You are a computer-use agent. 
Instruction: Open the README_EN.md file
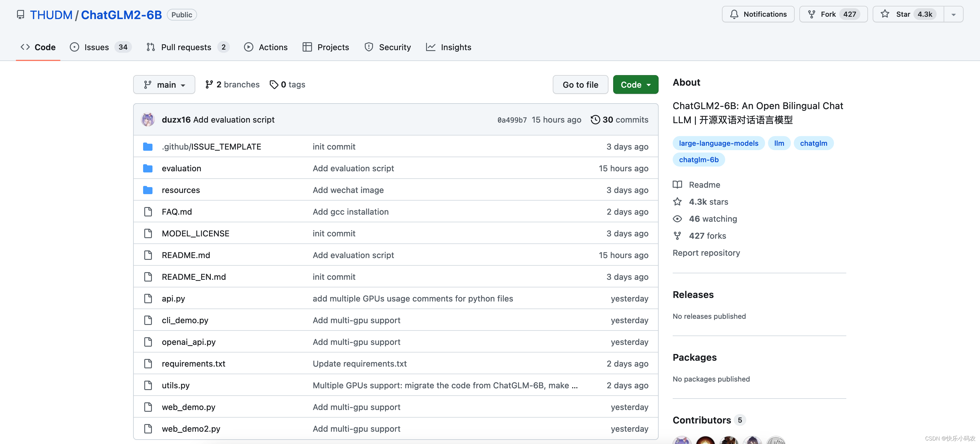[x=194, y=277]
